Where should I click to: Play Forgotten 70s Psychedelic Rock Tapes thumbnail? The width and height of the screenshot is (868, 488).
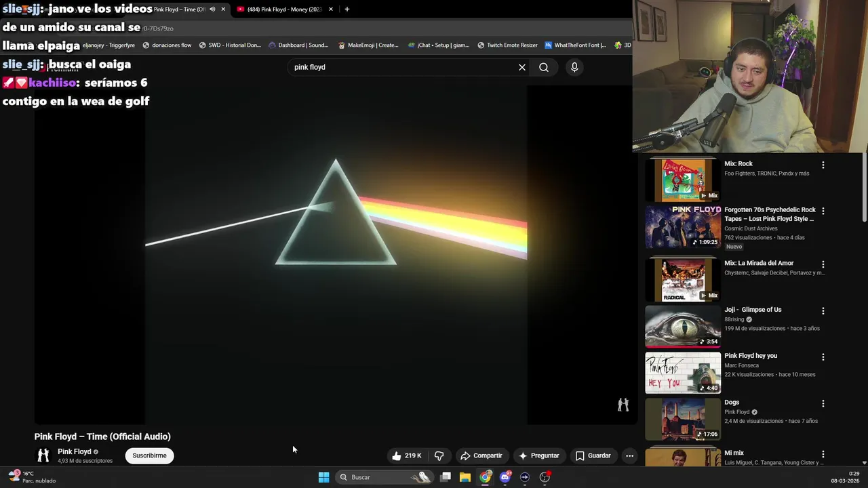(683, 226)
